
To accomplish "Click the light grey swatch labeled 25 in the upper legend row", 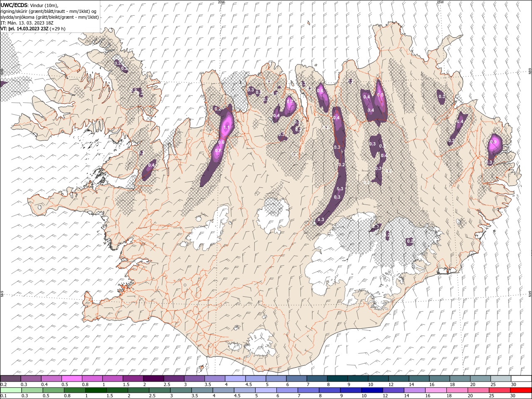I will coord(501,379).
